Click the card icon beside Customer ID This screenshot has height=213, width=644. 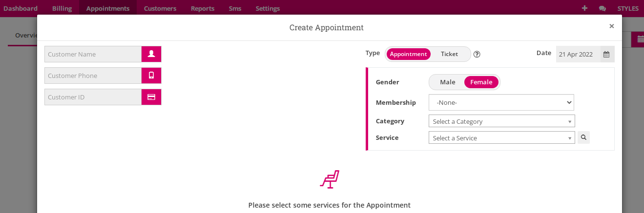151,97
